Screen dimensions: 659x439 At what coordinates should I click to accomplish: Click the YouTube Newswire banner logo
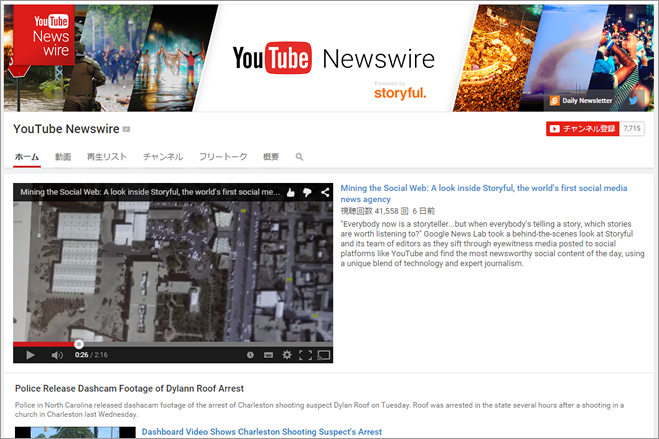click(334, 58)
